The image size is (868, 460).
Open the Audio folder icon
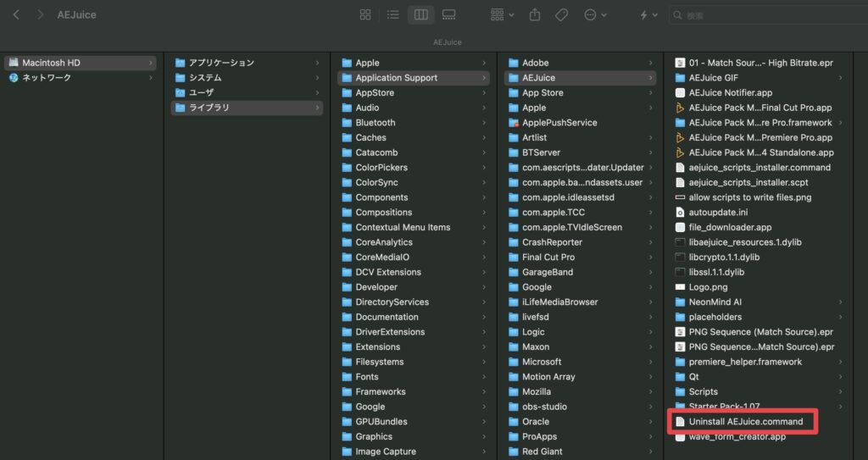click(347, 108)
